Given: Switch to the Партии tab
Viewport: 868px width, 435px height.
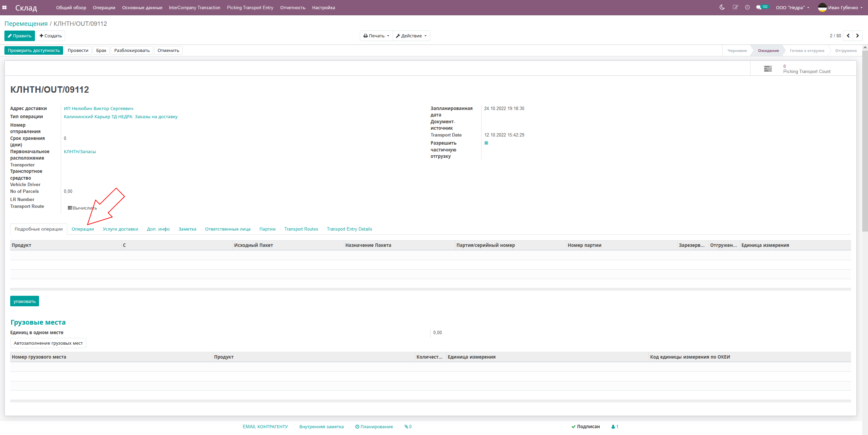Looking at the screenshot, I should pyautogui.click(x=267, y=229).
